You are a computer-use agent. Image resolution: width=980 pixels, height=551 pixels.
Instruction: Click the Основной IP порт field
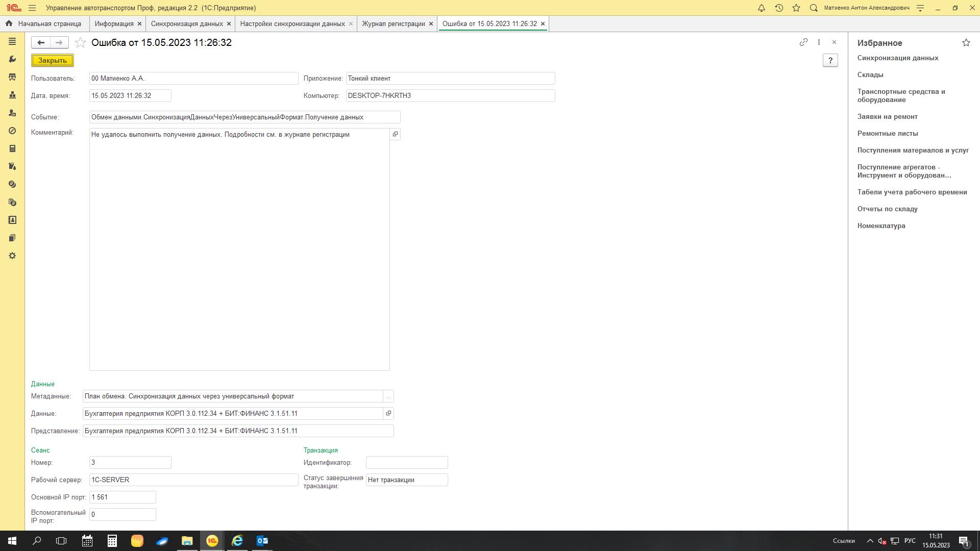122,497
